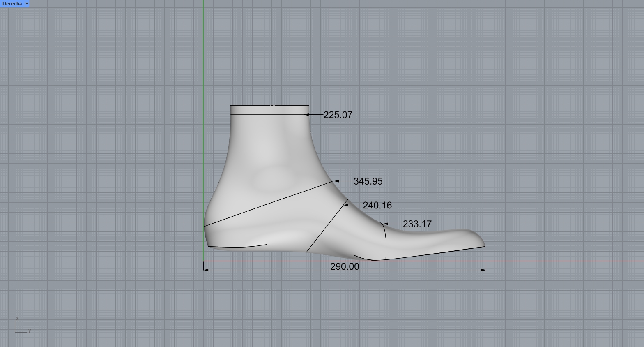
Task: Click the Derecha viewport title label
Action: [12, 4]
